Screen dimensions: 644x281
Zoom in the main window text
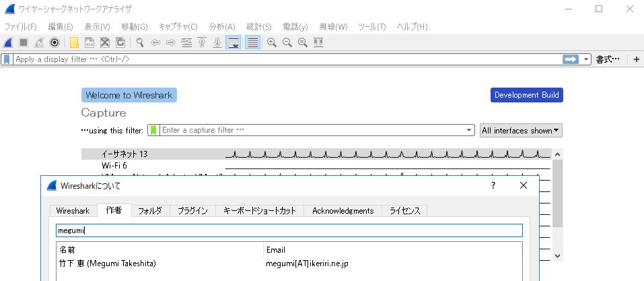point(271,42)
